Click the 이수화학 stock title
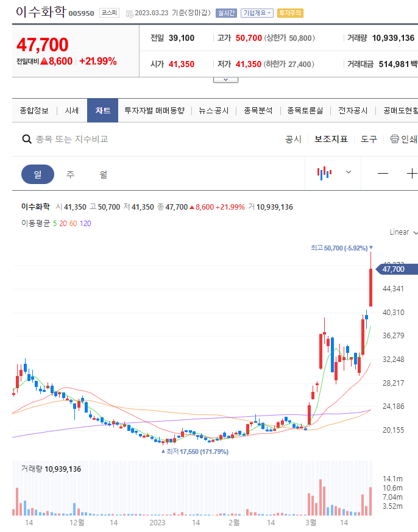The image size is (418, 532). point(41,12)
